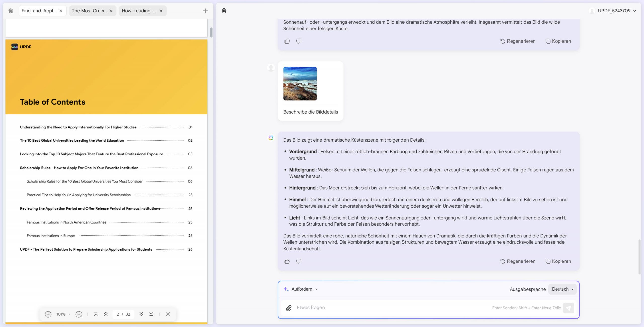Open The 10 Best Global Universities entry
The image size is (644, 327).
pyautogui.click(x=106, y=141)
